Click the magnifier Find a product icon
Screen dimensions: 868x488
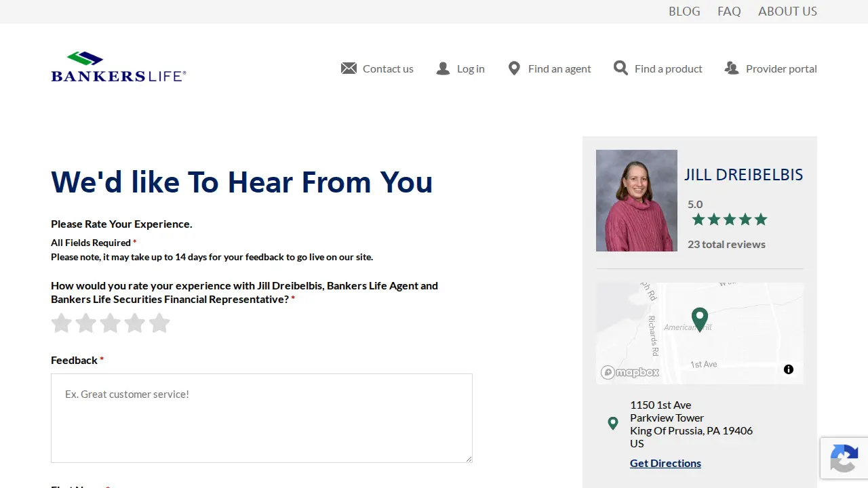click(620, 68)
